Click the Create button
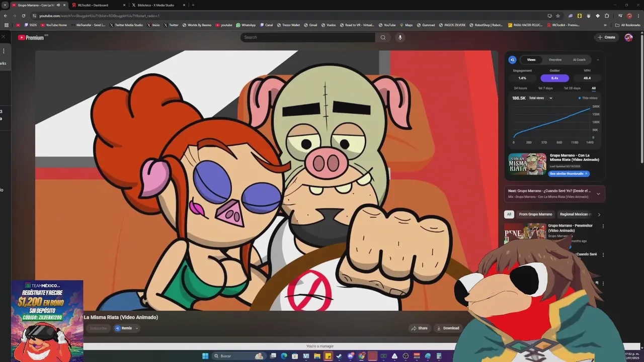This screenshot has height=362, width=644. click(x=606, y=37)
